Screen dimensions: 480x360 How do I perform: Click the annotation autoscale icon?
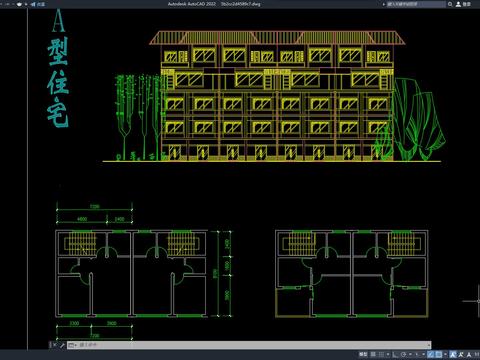(x=461, y=354)
